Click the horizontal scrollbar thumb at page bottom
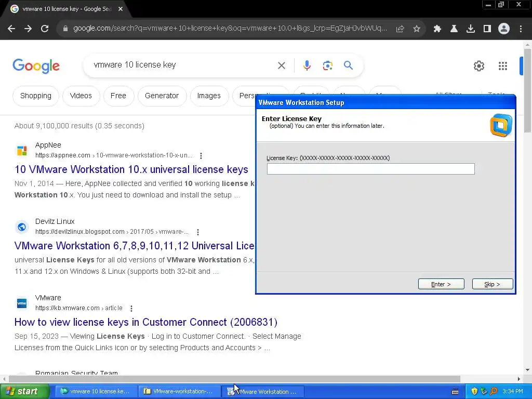This screenshot has height=399, width=532. [234, 379]
